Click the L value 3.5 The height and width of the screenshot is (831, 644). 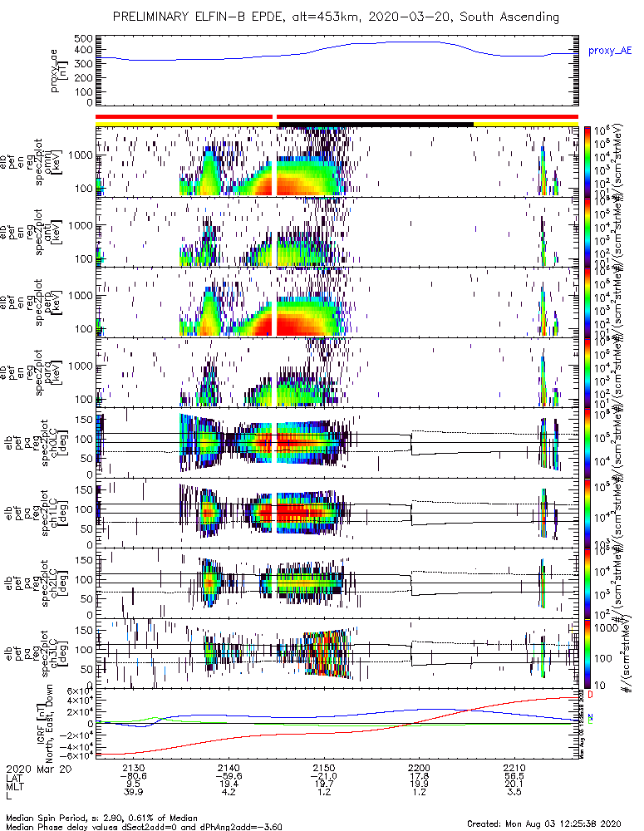(x=514, y=792)
